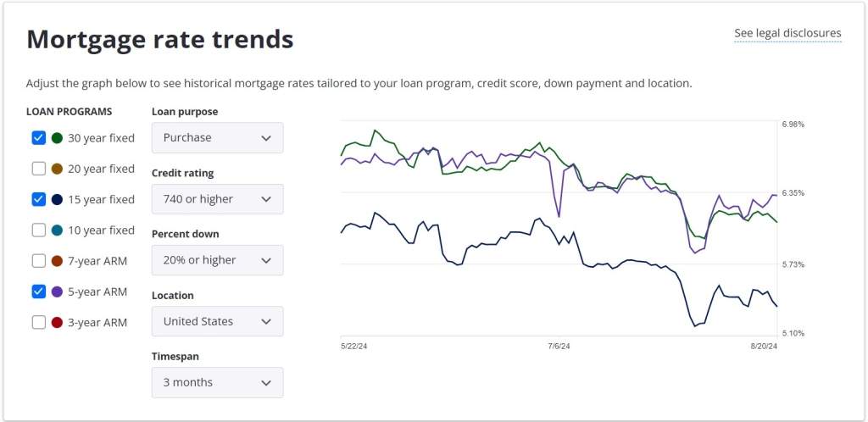Uncheck the 30 year fixed checkbox
The width and height of the screenshot is (868, 422).
click(38, 138)
